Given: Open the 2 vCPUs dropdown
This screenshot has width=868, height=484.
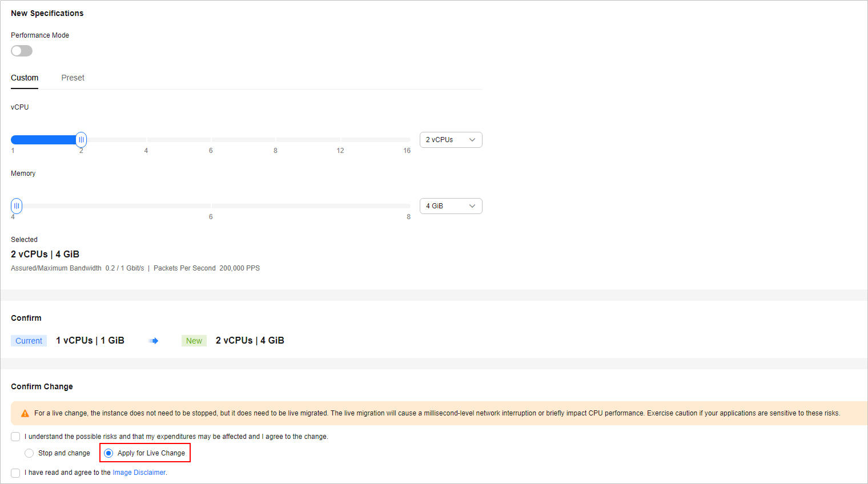Looking at the screenshot, I should pos(451,140).
